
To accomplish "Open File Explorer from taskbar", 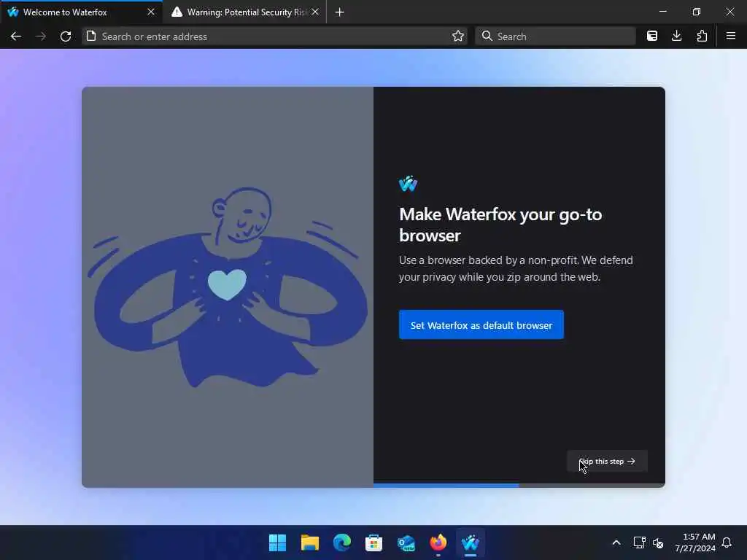I will pyautogui.click(x=309, y=542).
